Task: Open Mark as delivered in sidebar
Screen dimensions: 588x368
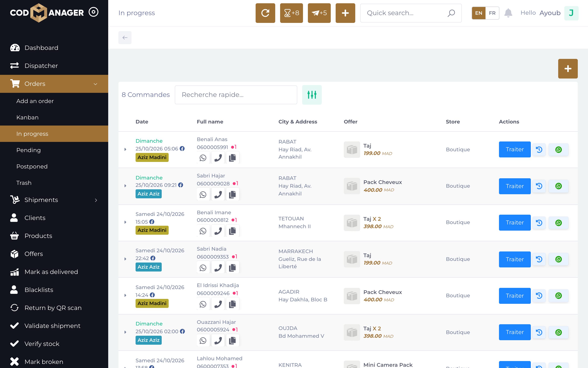Action: click(x=54, y=272)
